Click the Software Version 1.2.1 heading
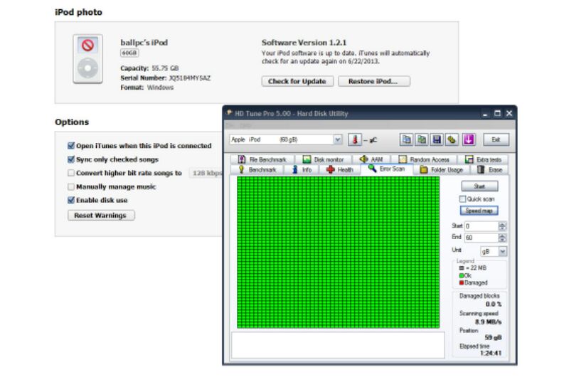 (304, 43)
